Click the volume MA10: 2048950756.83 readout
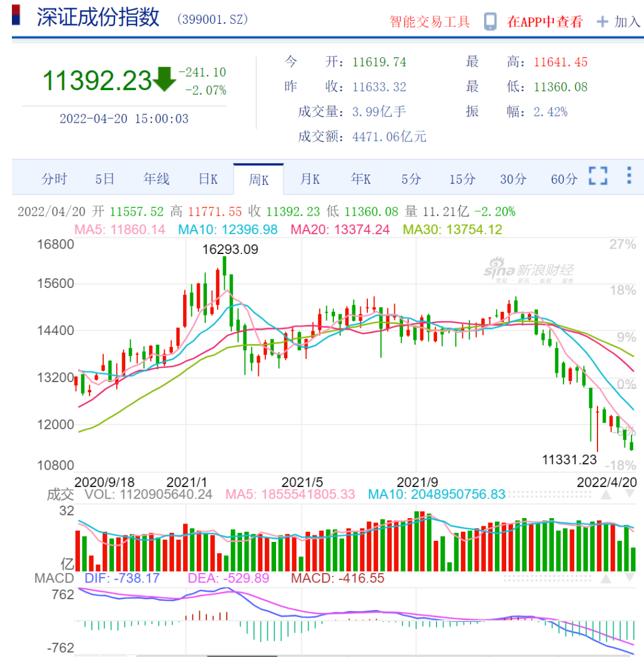Screen dimensions: 644x657 (436, 494)
